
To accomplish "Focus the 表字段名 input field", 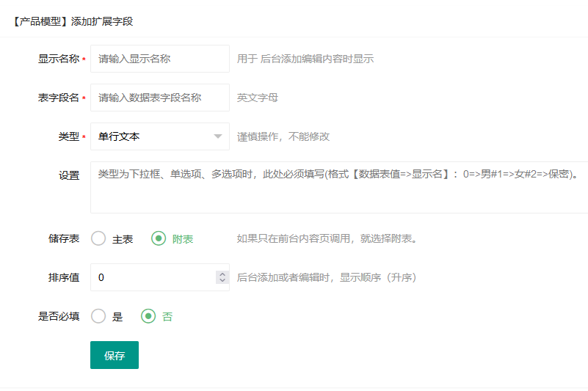I will pyautogui.click(x=160, y=98).
